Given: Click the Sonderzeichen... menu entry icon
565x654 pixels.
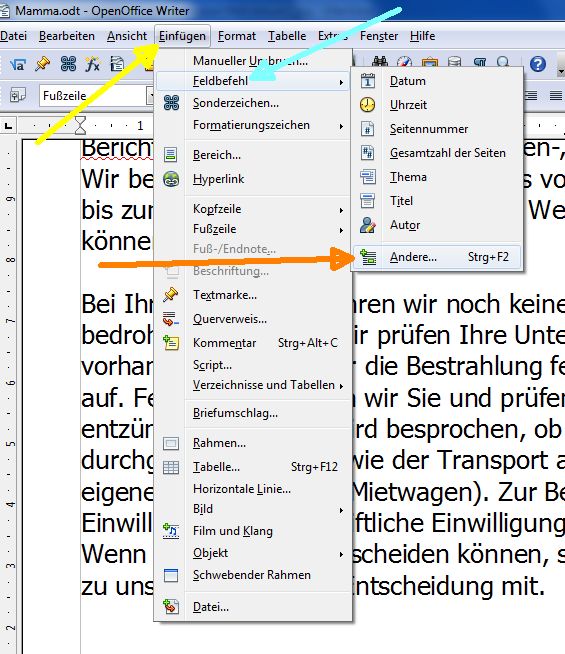Looking at the screenshot, I should tap(171, 103).
